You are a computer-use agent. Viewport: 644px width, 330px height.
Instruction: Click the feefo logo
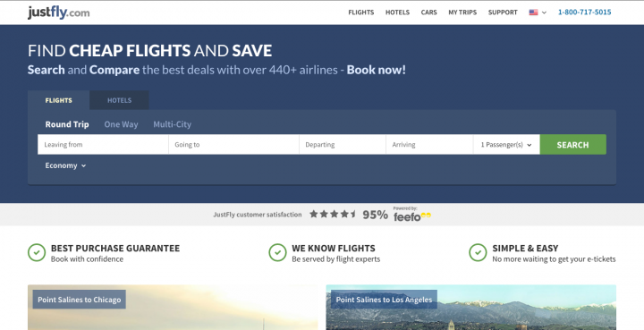click(x=412, y=215)
